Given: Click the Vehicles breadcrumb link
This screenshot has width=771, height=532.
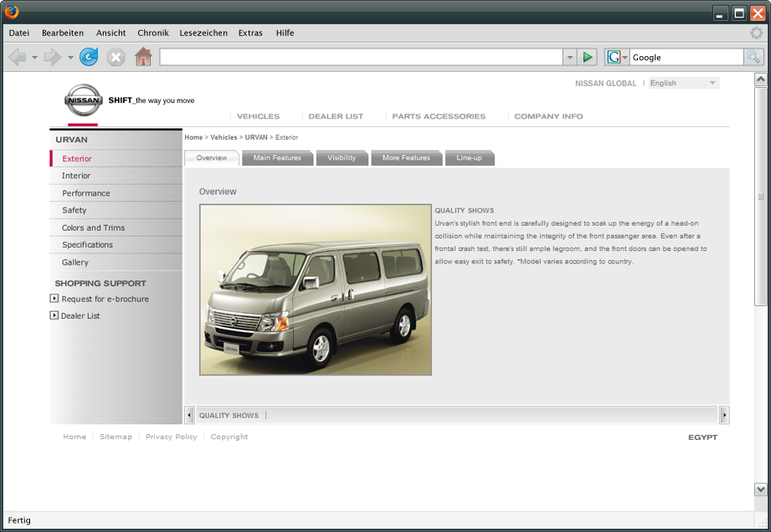Looking at the screenshot, I should [224, 137].
